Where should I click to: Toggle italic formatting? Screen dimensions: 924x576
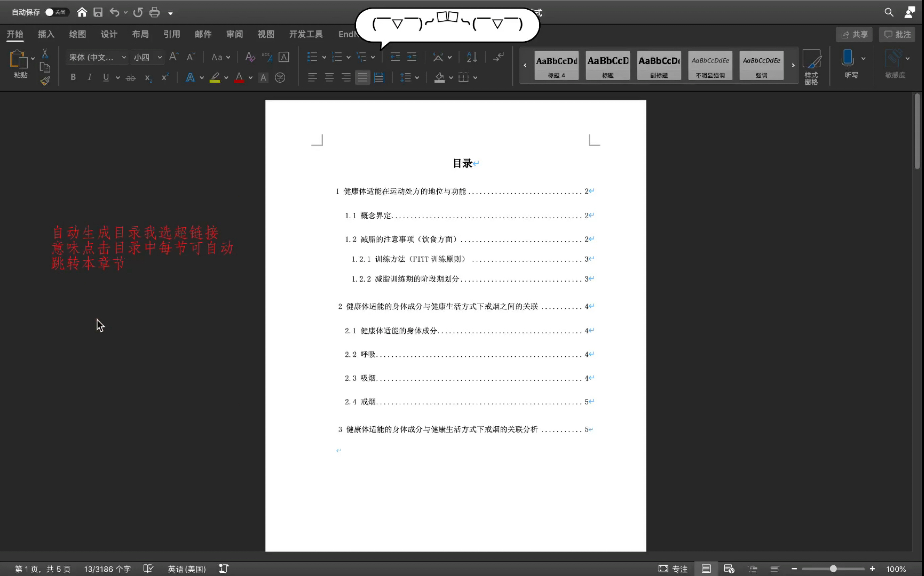[89, 77]
